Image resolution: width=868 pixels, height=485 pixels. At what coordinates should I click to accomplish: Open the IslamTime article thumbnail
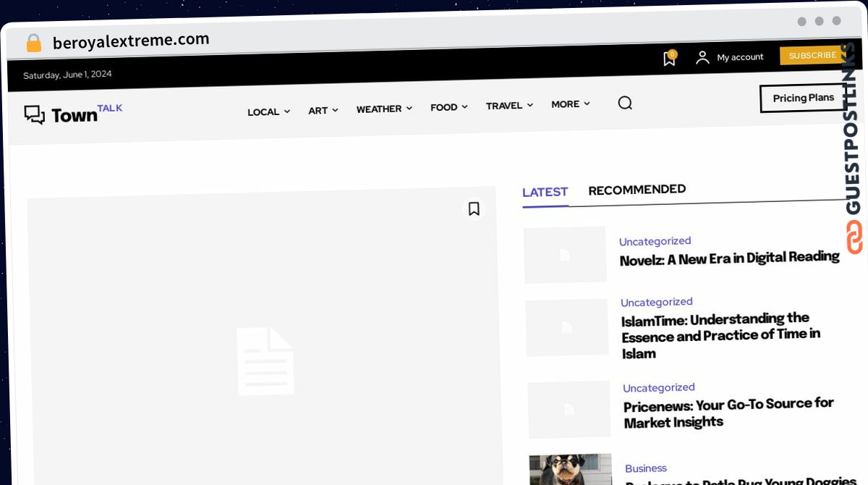[x=567, y=327]
